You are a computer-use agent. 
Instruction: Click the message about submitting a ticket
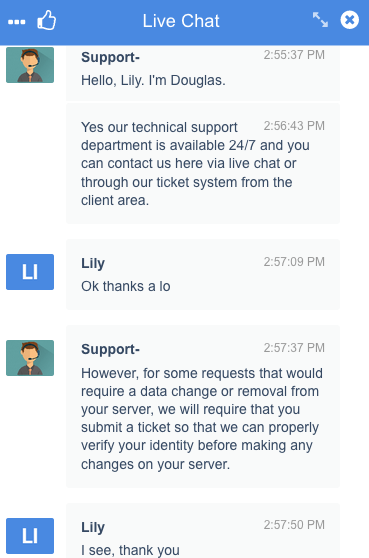(202, 419)
